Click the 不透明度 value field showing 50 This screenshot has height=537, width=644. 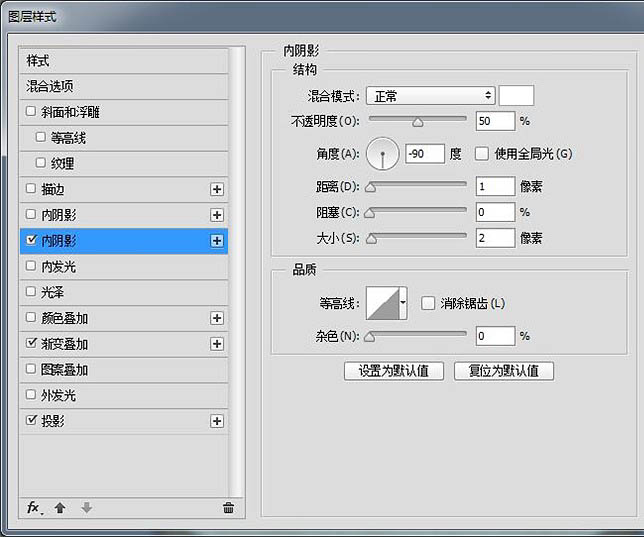pyautogui.click(x=495, y=121)
